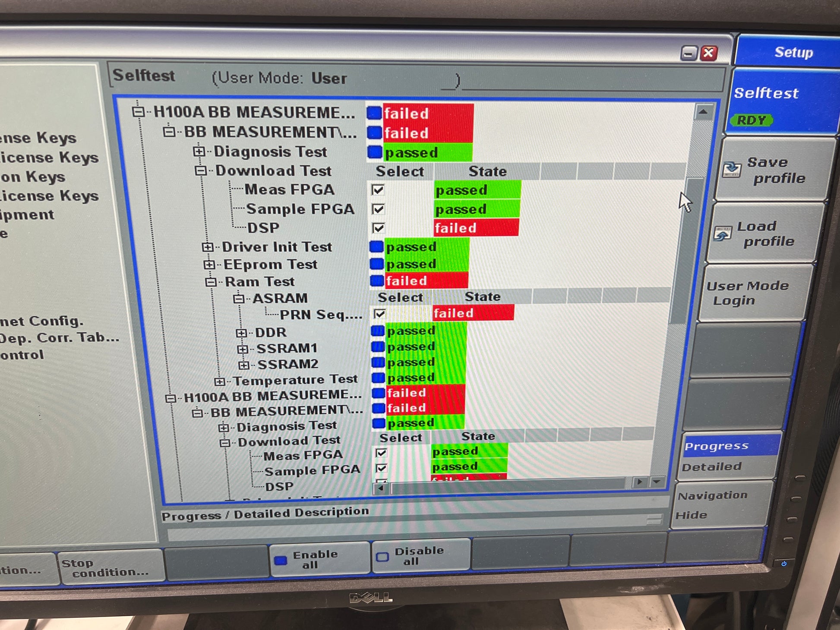Viewport: 840px width, 630px height.
Task: Click the vertical scrollbar up arrow
Action: click(x=703, y=112)
